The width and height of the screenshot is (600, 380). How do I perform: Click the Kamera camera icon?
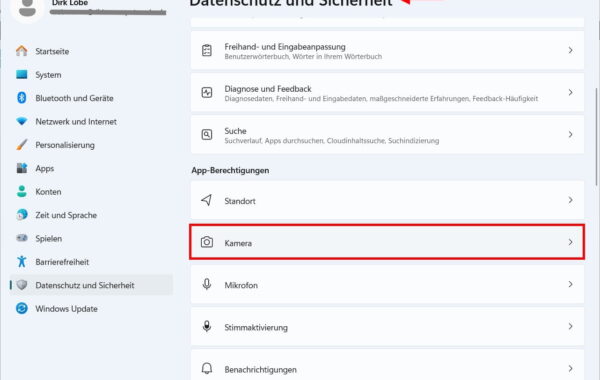(x=207, y=242)
